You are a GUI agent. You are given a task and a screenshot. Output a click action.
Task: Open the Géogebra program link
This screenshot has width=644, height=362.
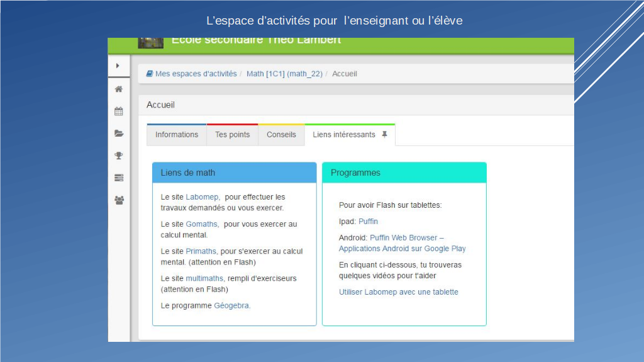tap(232, 305)
